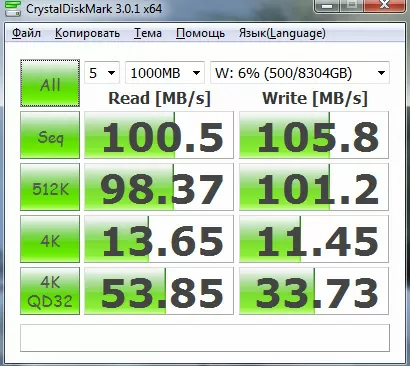This screenshot has width=410, height=366.
Task: Expand the W: drive selection dropdown
Action: [x=300, y=73]
